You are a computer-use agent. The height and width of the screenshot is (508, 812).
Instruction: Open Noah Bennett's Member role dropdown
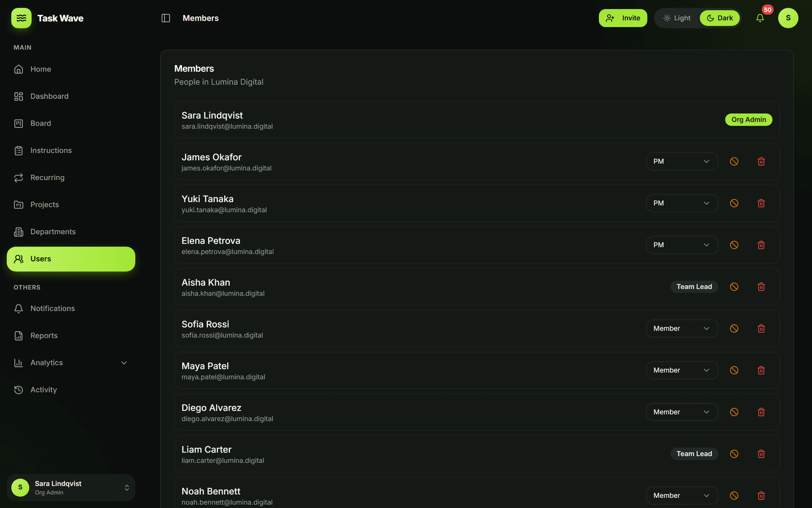[682, 496]
